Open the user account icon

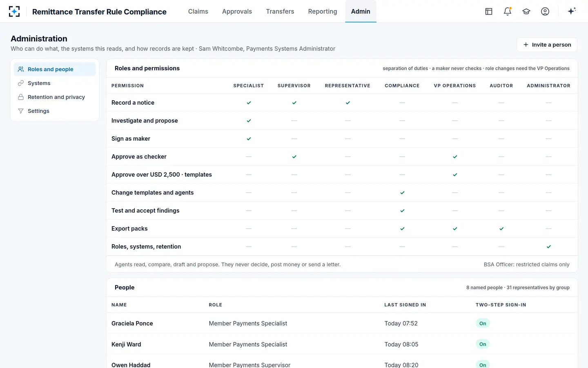tap(545, 11)
